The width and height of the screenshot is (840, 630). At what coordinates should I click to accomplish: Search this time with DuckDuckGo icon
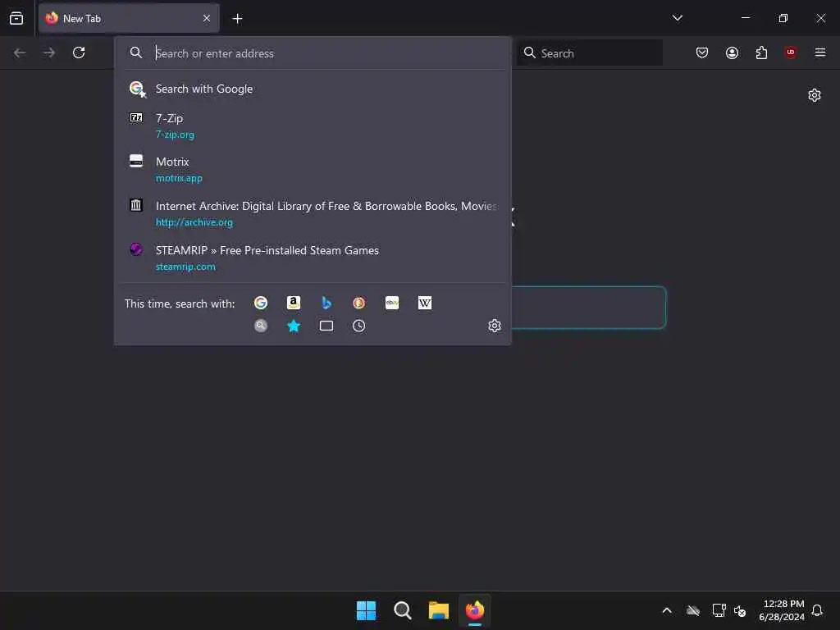tap(359, 304)
